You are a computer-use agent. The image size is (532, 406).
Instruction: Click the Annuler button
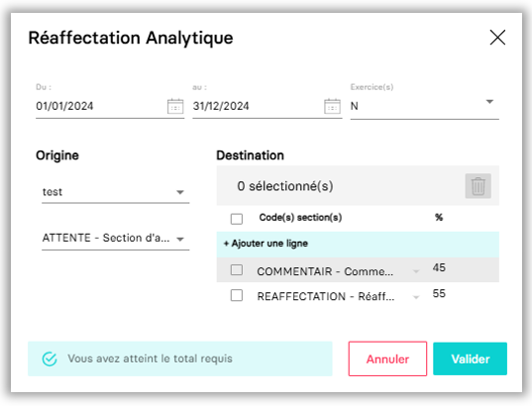pos(387,358)
